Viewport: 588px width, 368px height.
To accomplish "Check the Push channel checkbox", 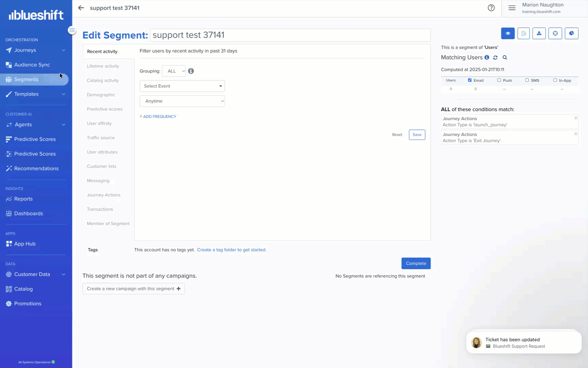I will pos(499,80).
